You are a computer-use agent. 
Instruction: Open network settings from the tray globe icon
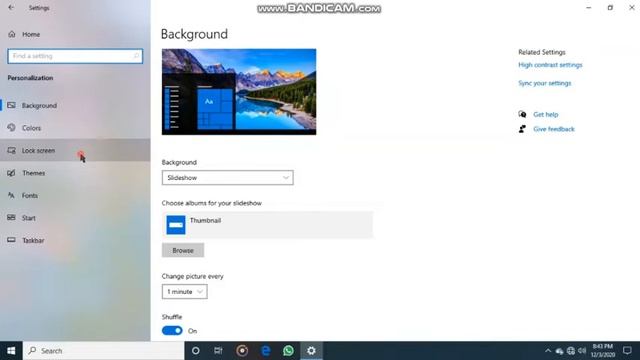[x=571, y=351]
